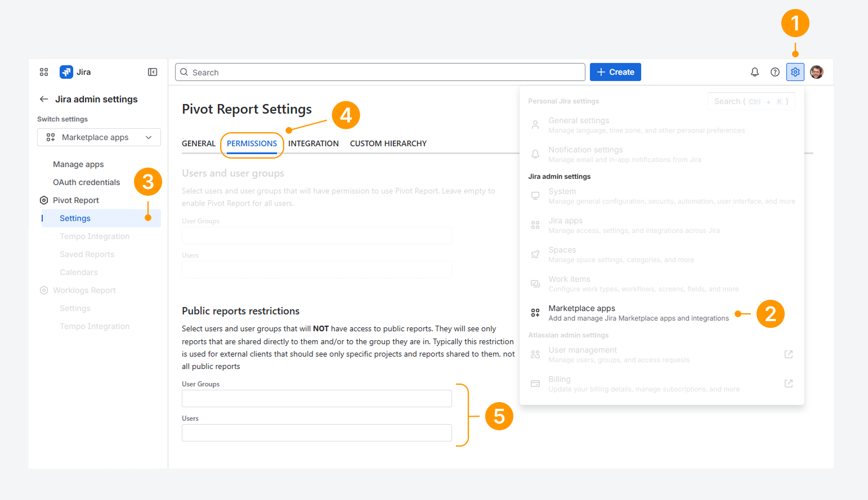Click the Notification settings bell icon in menu
Viewport: 868px width, 500px height.
535,154
